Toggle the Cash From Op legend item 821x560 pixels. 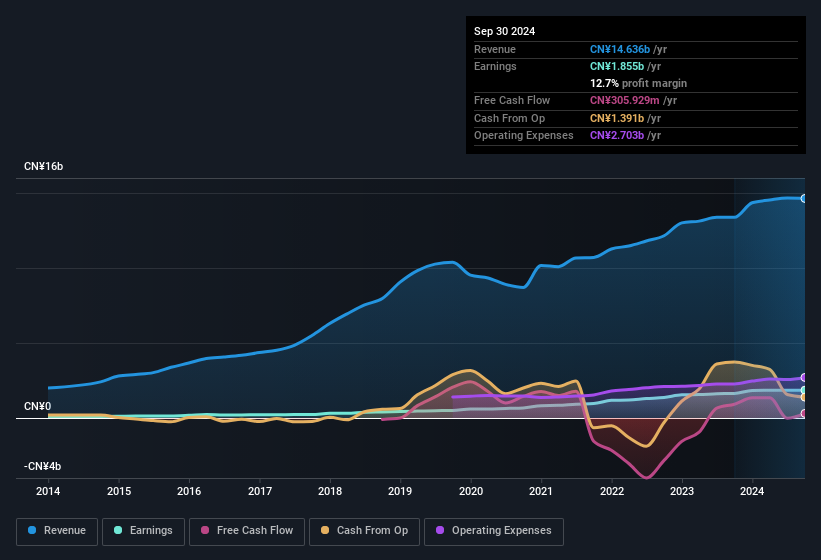click(x=364, y=531)
